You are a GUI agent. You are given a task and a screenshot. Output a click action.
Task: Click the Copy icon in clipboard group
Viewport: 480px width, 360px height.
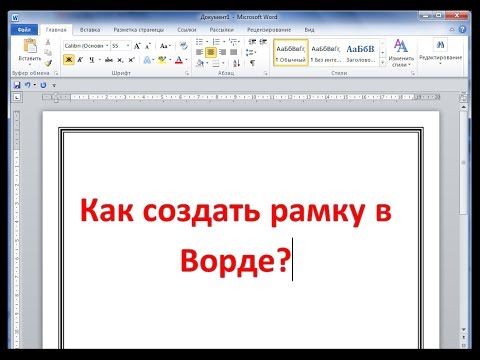(x=48, y=52)
